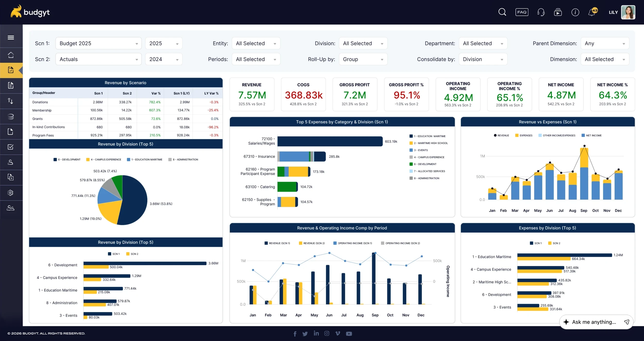Expand the Roll-Up by Group dropdown

(x=363, y=59)
